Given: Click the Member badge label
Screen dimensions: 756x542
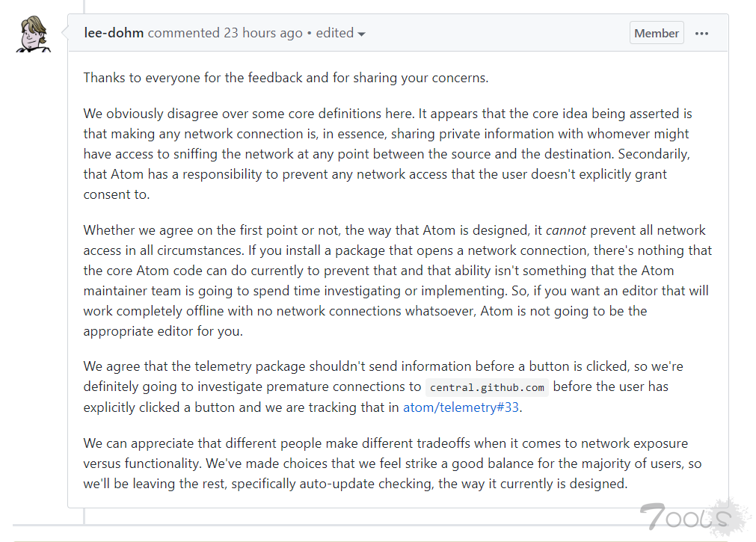Looking at the screenshot, I should pos(657,33).
